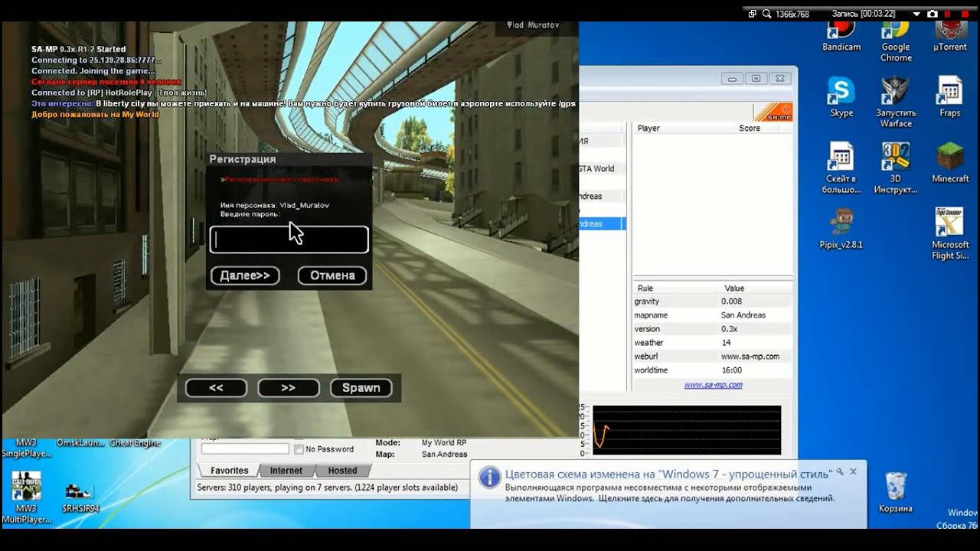Select the Pipix_v2.8.1 desktop icon
Viewport: 980px width, 551px height.
pos(841,229)
